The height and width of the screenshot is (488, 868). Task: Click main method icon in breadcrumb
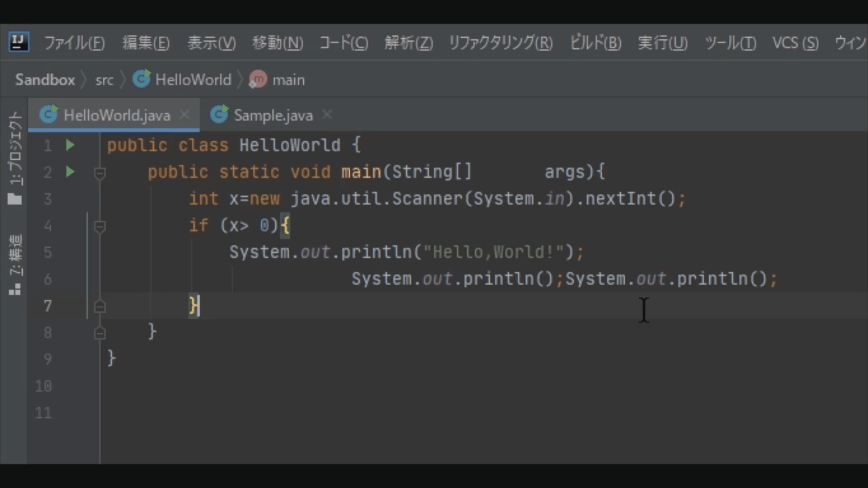click(x=258, y=80)
